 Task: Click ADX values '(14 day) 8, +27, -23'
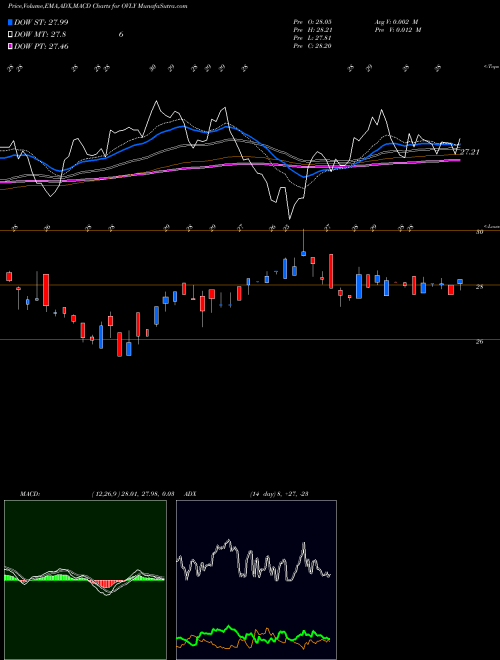(x=279, y=494)
